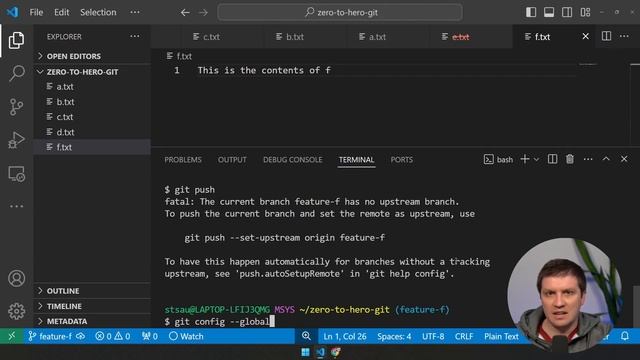This screenshot has width=640, height=360.
Task: Maximize the panel with the up chevron
Action: click(606, 159)
